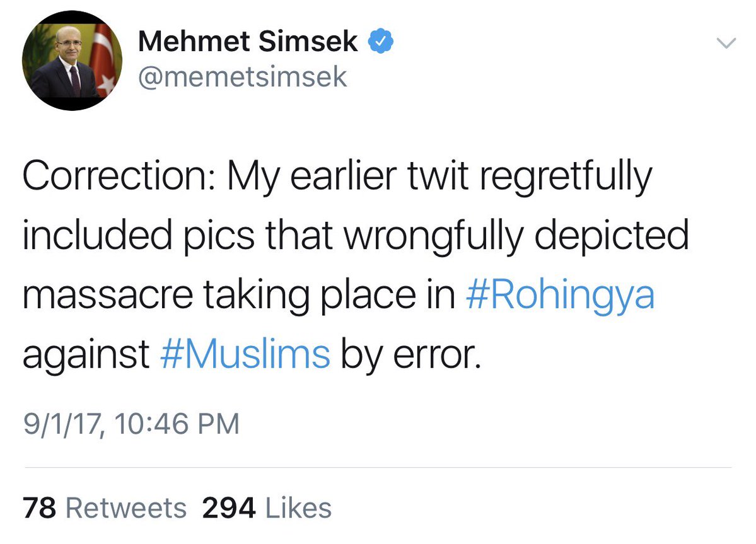Image resolution: width=756 pixels, height=544 pixels.
Task: Select the phrase 'My earlier twit'
Action: click(x=347, y=177)
